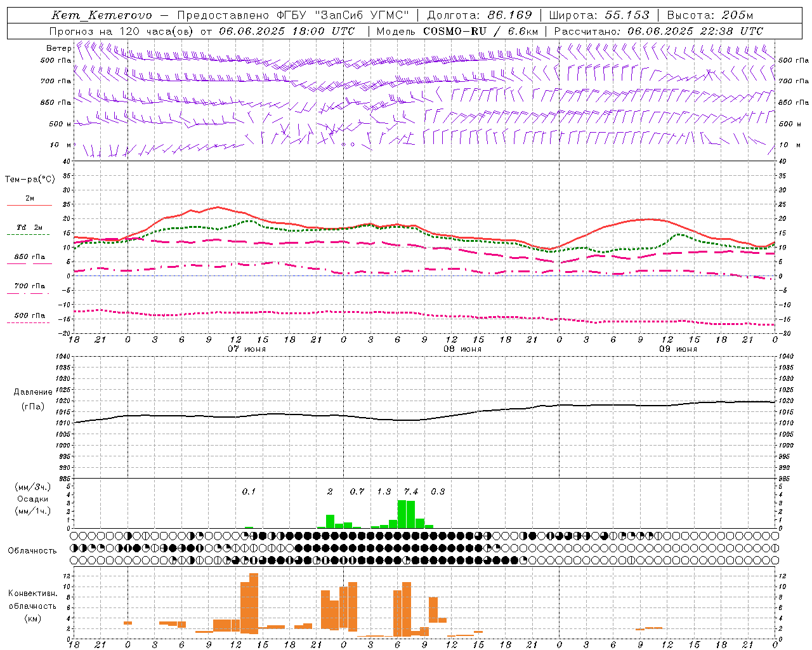Click the precipitation total 7.4
Viewport: 812px width, 650px height.
[411, 491]
